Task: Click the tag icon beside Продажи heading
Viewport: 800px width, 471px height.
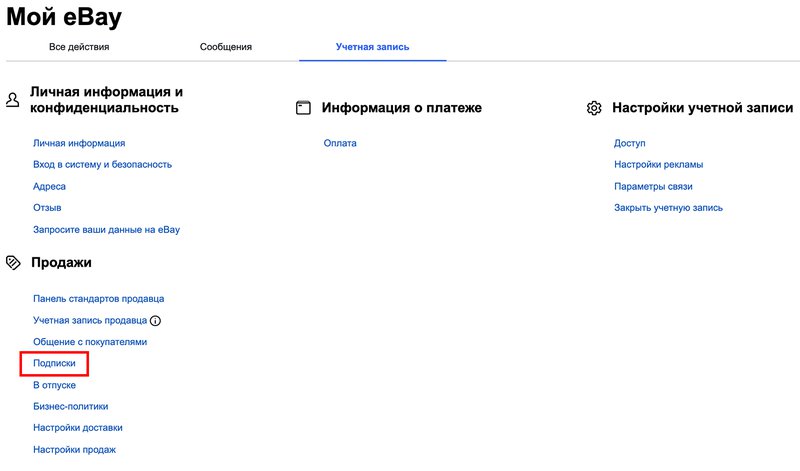Action: [x=13, y=263]
